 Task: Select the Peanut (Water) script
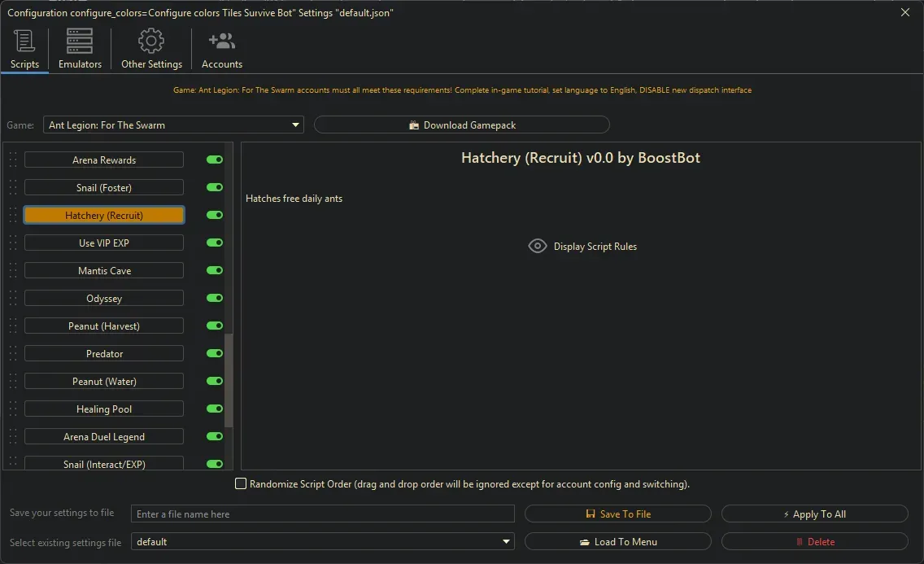104,382
